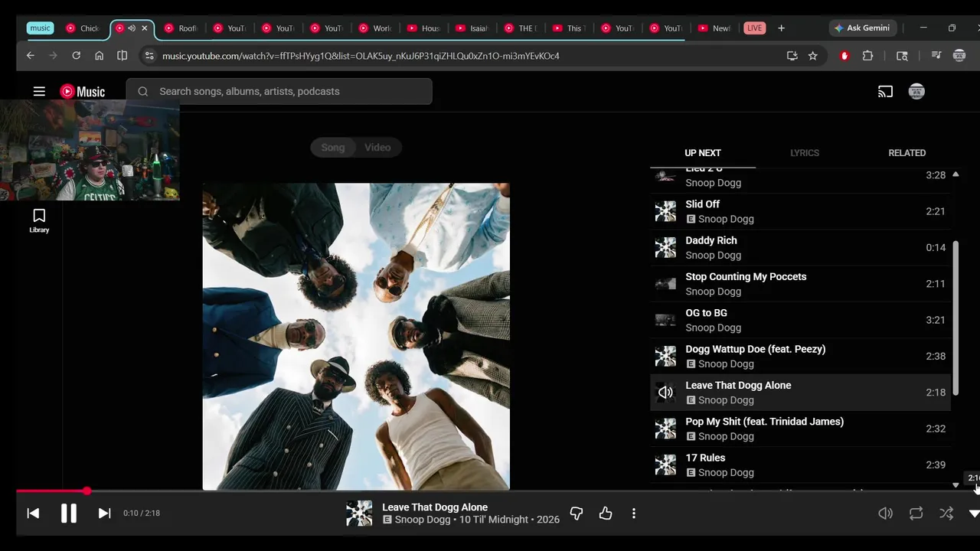Screen dimensions: 980x551
Task: Play OG to BG from the queue
Action: click(x=800, y=320)
